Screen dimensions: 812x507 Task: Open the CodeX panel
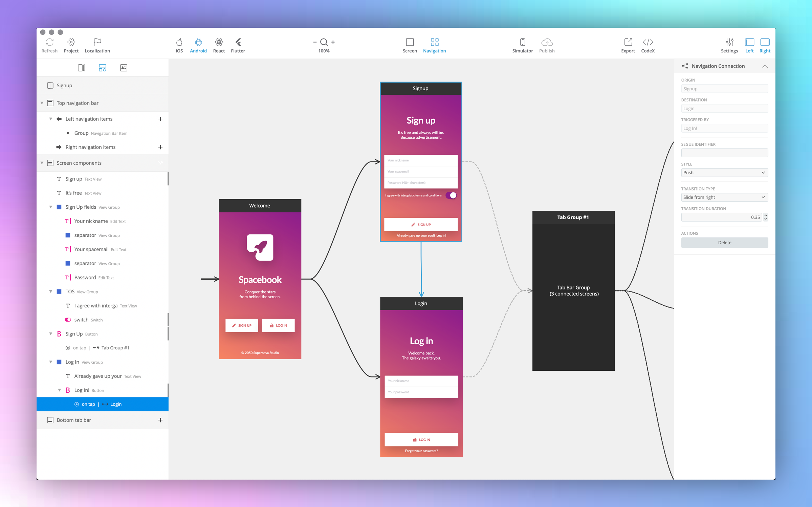click(x=648, y=42)
